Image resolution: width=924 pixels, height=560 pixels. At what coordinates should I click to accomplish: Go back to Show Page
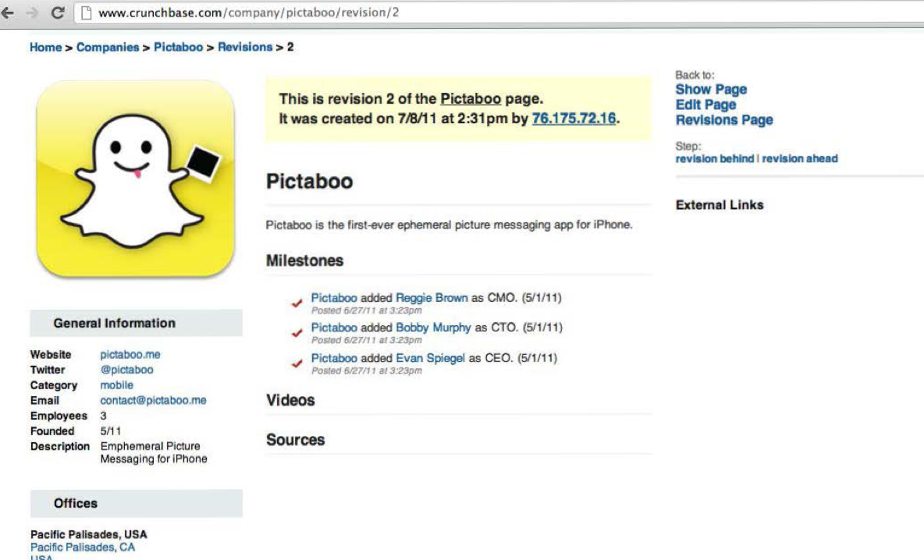coord(711,90)
